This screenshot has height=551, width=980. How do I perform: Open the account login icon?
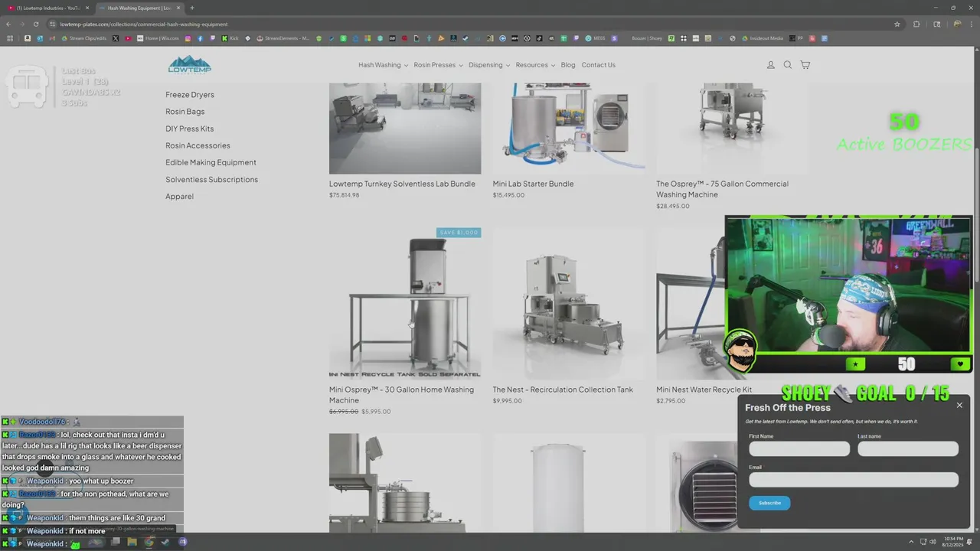coord(771,65)
